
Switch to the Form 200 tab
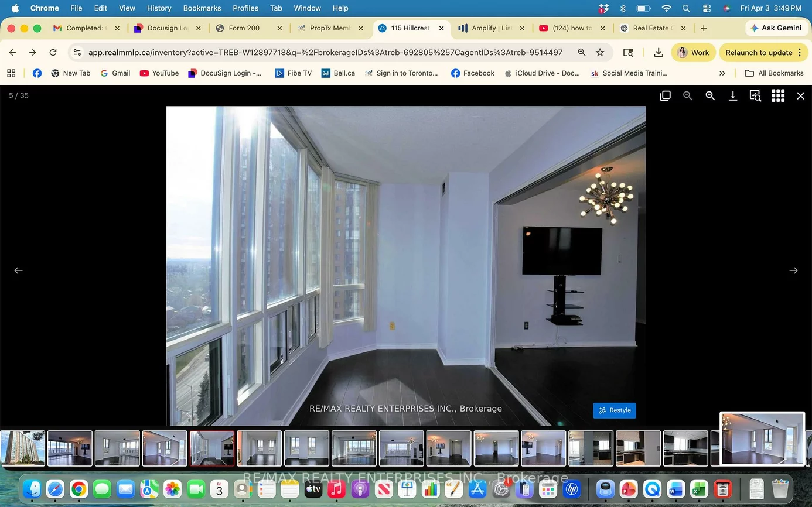(x=243, y=28)
